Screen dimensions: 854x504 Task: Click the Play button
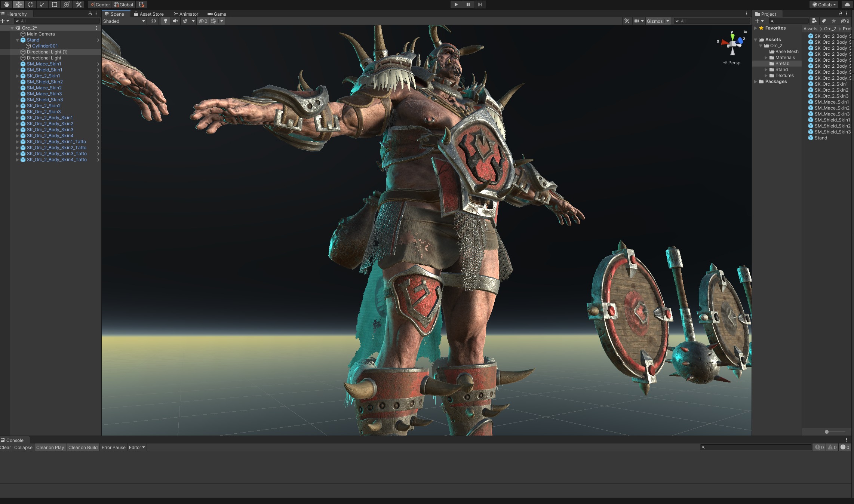pos(456,4)
